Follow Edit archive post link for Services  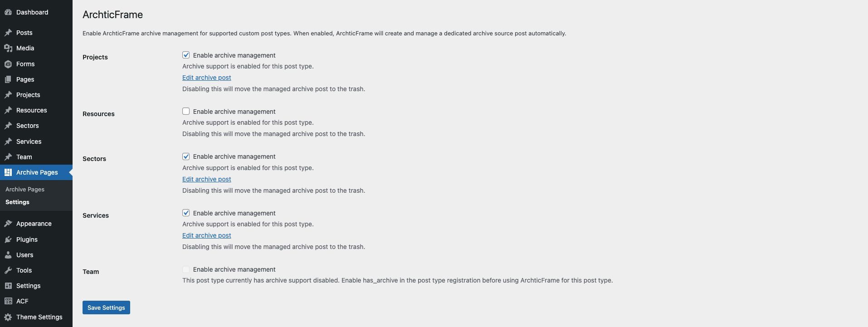(207, 235)
